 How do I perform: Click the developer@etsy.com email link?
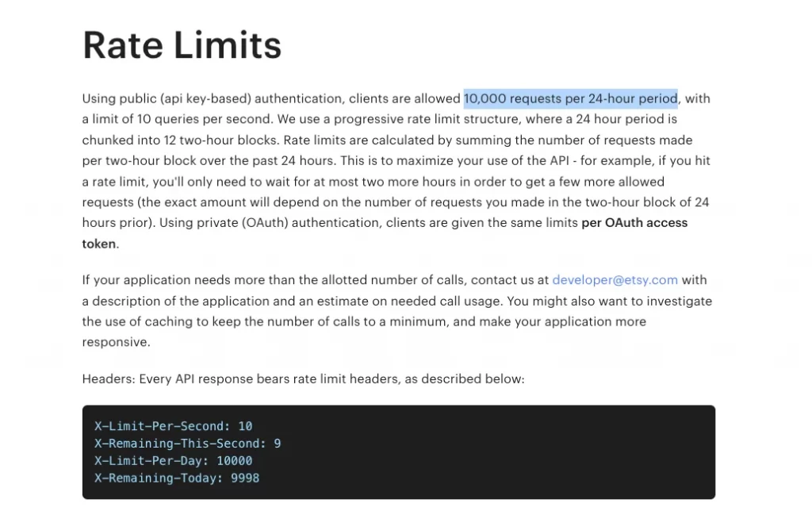click(x=615, y=280)
